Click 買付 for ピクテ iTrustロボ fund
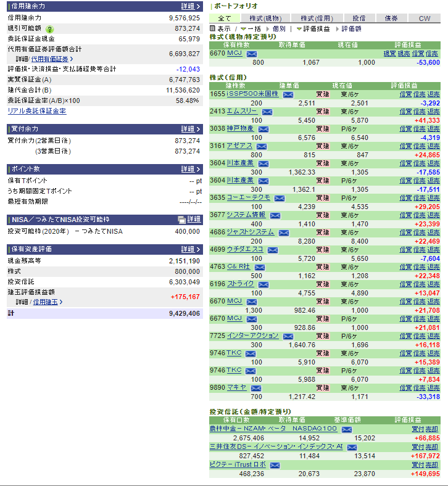The image size is (448, 486). tap(418, 465)
